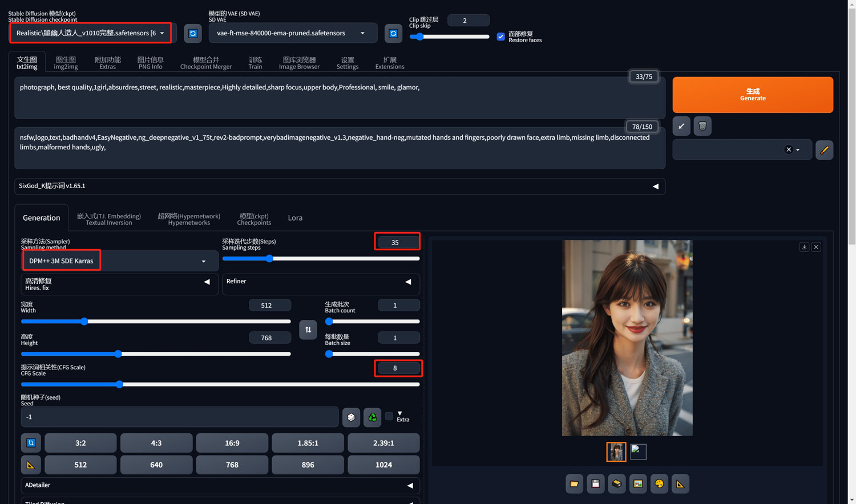856x504 pixels.
Task: Click the 640 size preset button
Action: pyautogui.click(x=156, y=465)
